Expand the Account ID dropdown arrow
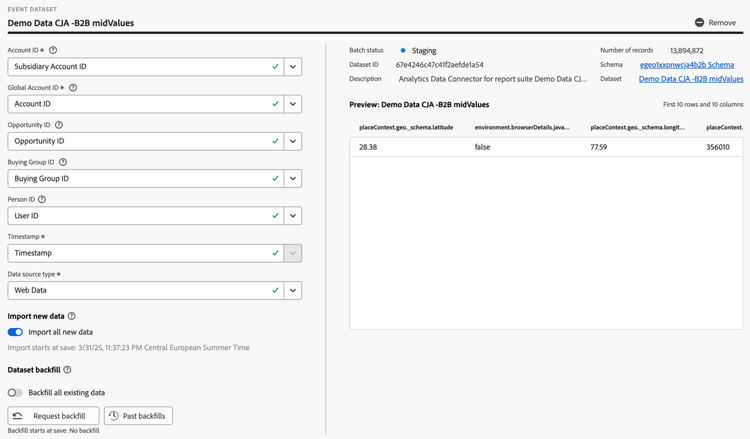This screenshot has height=439, width=750. [x=293, y=66]
